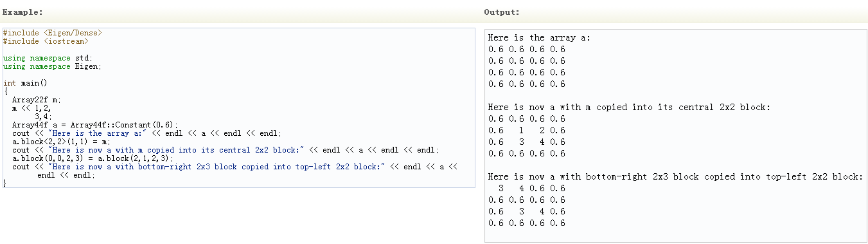Click Output line about "bottom-right 2x3 block copied"
This screenshot has height=244, width=868.
pyautogui.click(x=675, y=176)
